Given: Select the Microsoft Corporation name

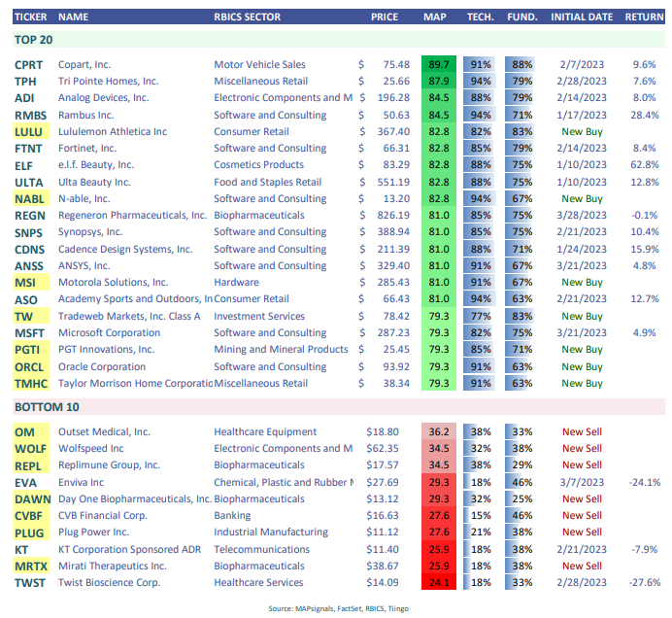Looking at the screenshot, I should coord(110,332).
